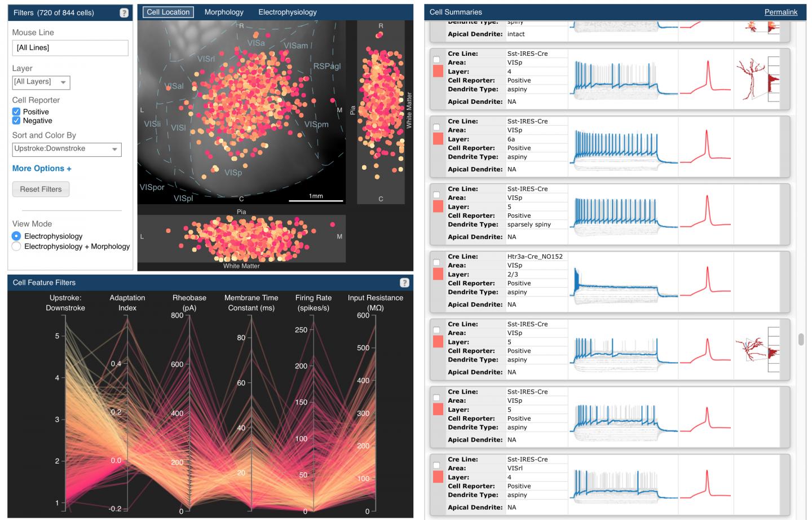Click the Mouse Line input field

pos(70,48)
